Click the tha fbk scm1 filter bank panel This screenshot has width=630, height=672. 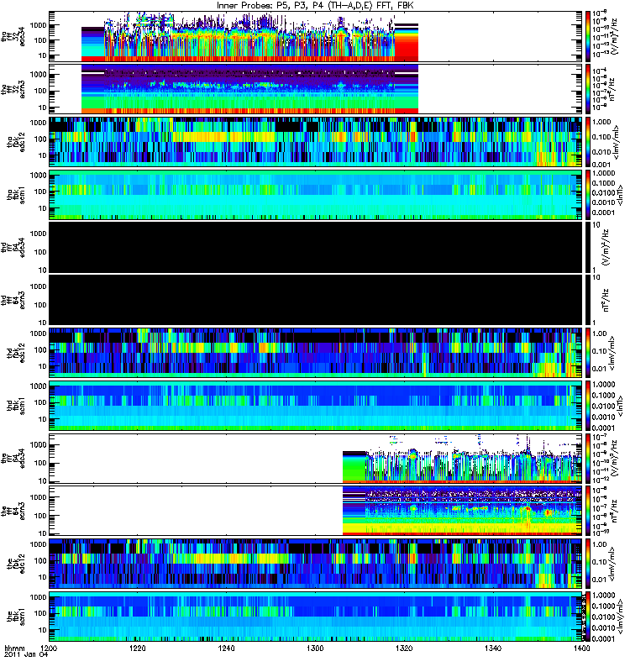coord(316,195)
